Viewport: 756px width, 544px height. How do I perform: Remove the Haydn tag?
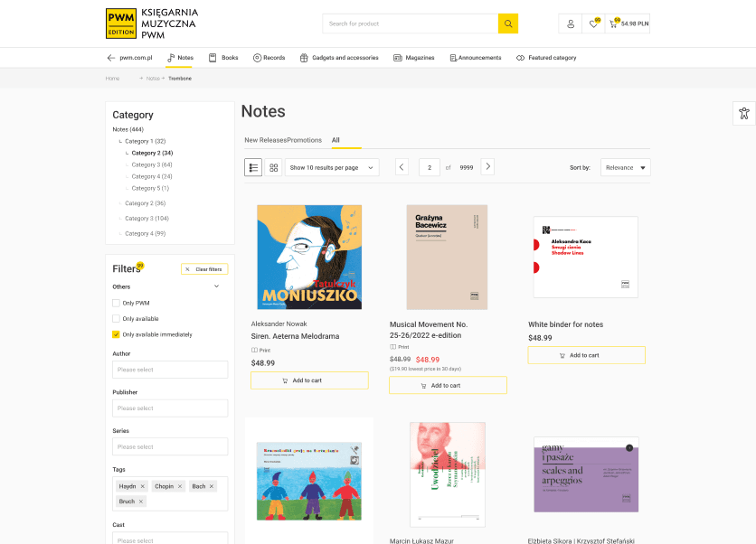[x=142, y=487]
